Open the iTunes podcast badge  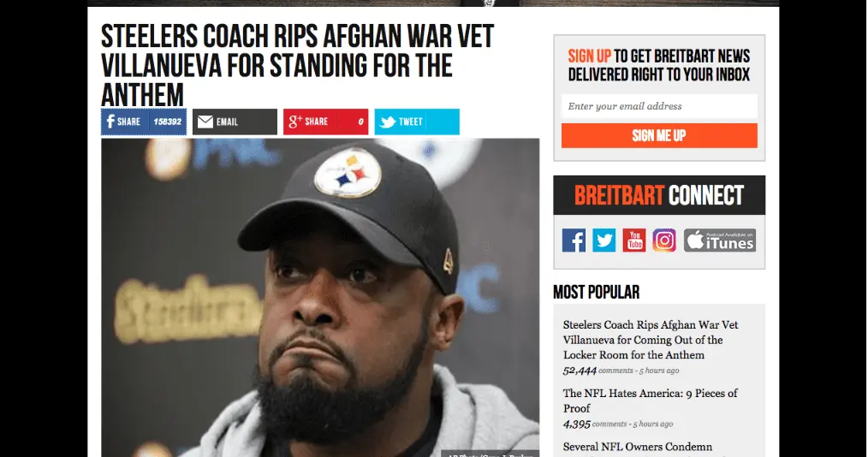coord(720,240)
